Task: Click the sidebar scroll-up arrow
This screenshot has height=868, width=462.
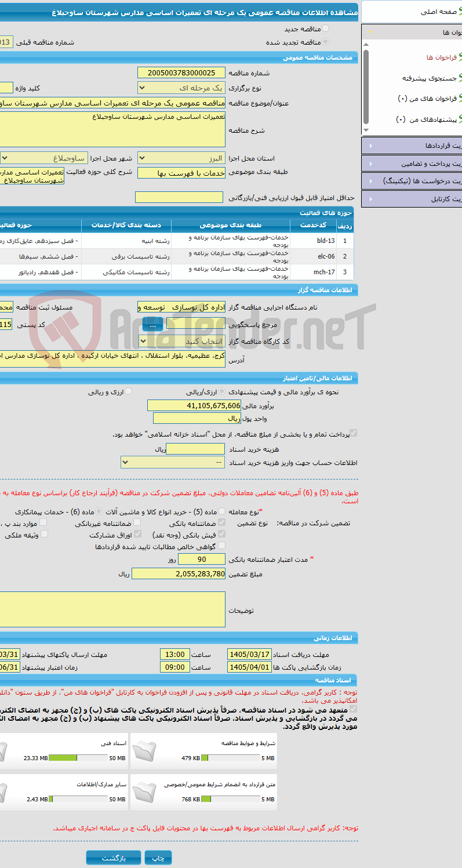Action: (x=366, y=43)
